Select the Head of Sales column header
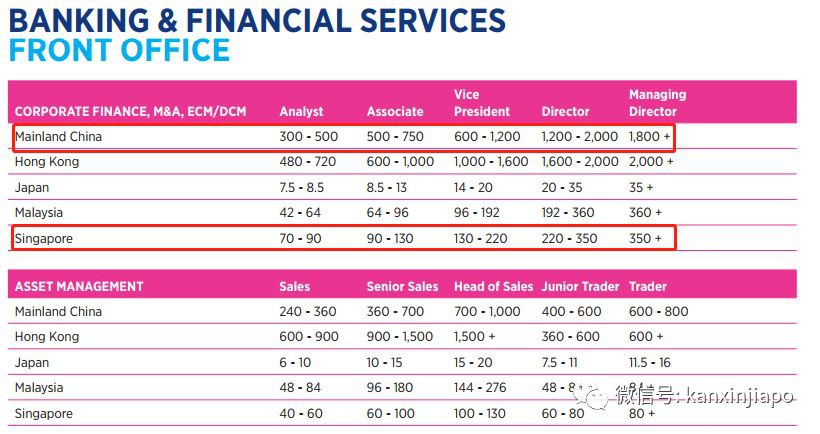The image size is (820, 434). point(493,286)
